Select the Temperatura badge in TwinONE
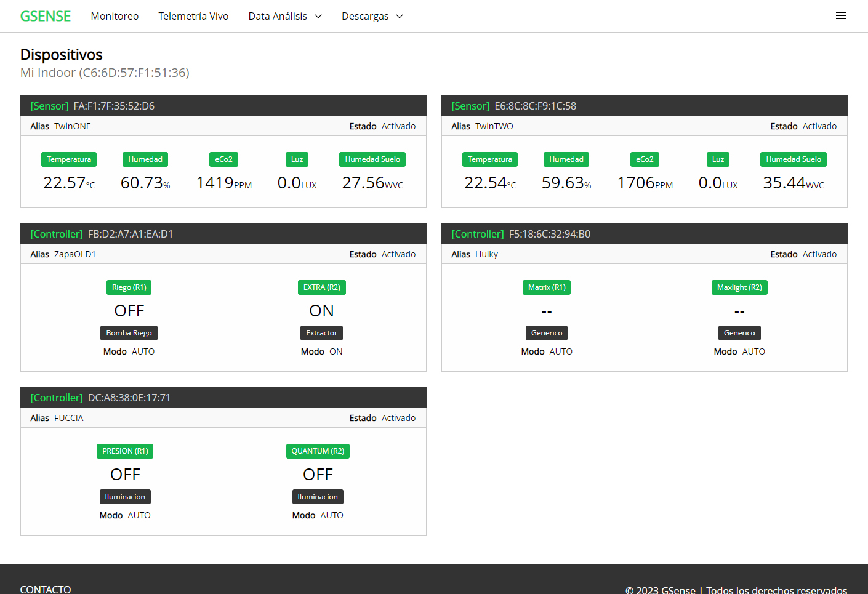The height and width of the screenshot is (594, 868). [69, 159]
